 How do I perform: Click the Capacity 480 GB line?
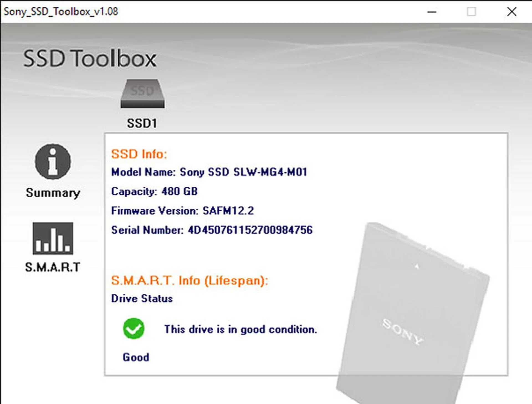coord(154,191)
